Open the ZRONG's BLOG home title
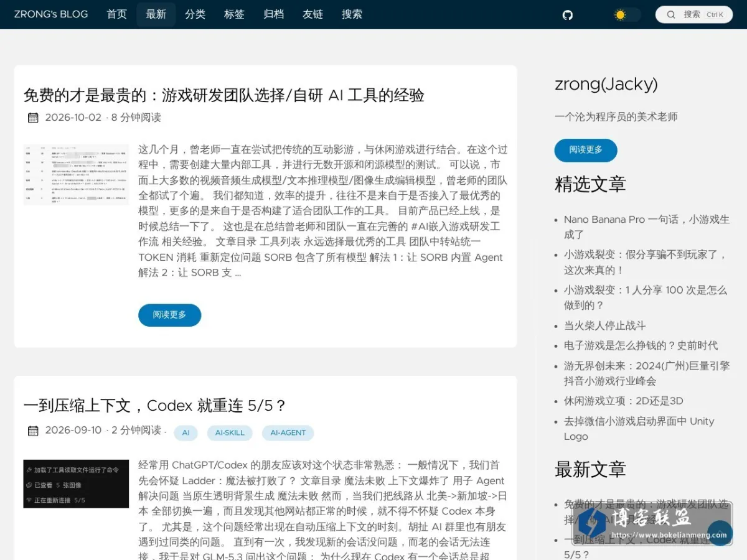The width and height of the screenshot is (747, 560). [x=51, y=14]
